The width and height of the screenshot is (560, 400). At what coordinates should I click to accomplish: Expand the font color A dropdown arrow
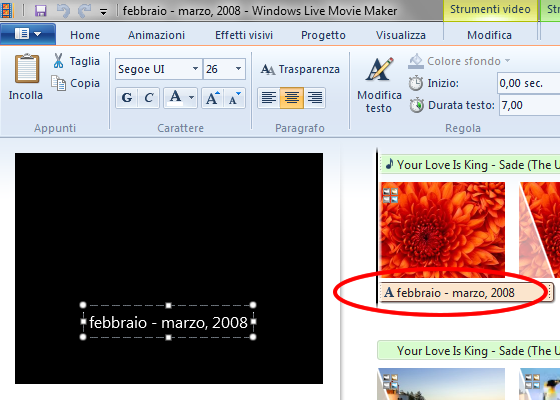click(192, 98)
